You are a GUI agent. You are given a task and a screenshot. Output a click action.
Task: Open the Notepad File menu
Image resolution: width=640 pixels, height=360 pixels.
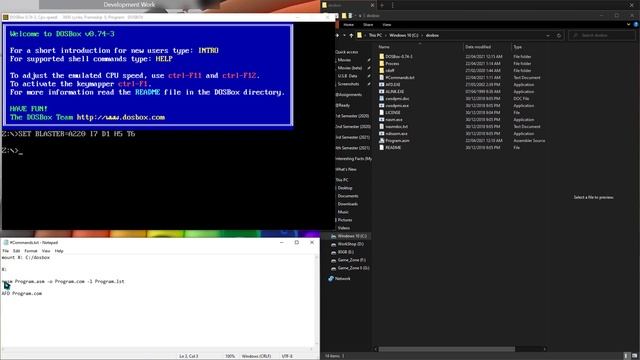click(5, 251)
